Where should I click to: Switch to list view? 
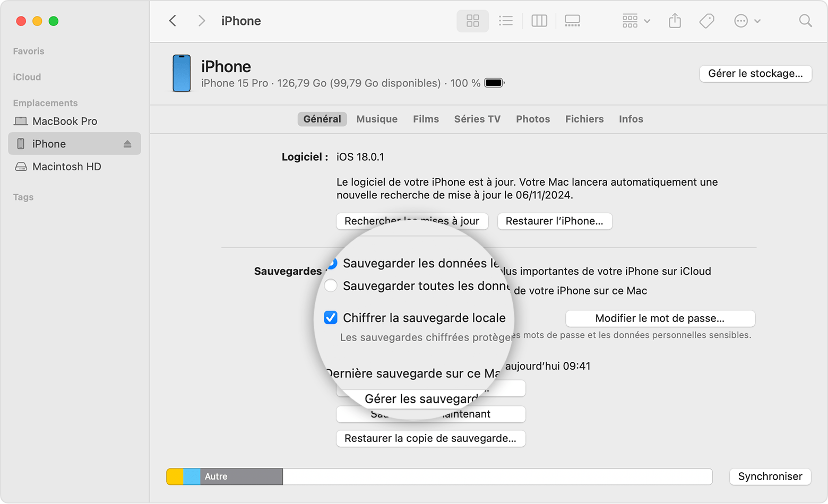pyautogui.click(x=506, y=21)
